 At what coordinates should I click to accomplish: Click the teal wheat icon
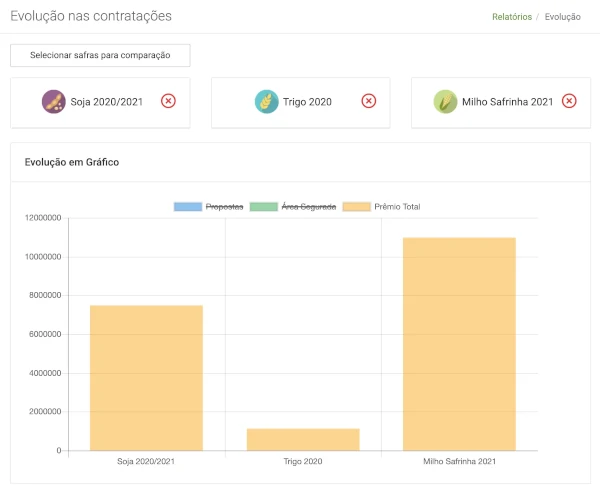tap(267, 101)
